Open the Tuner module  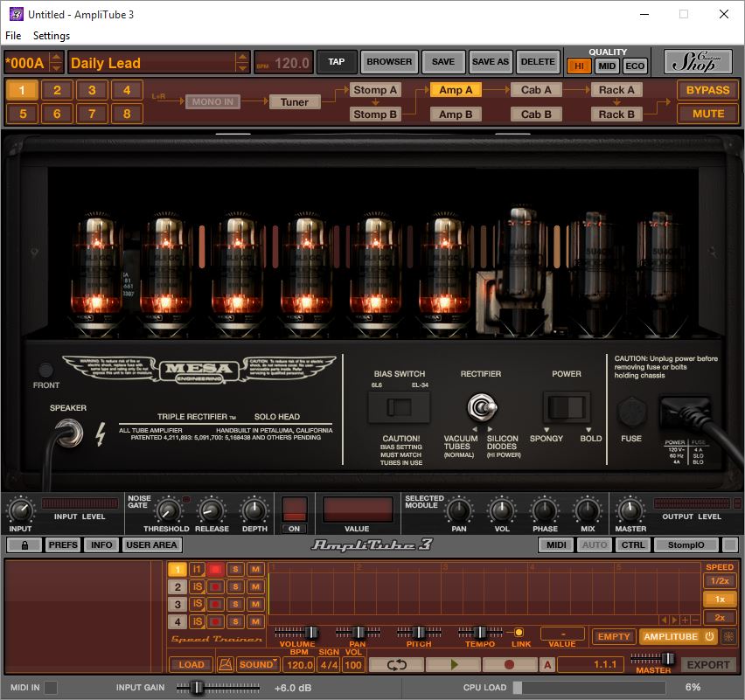click(295, 101)
